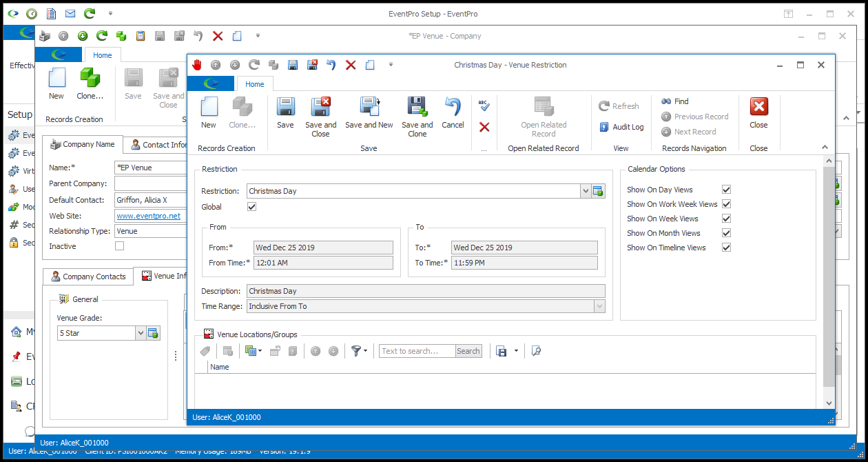The image size is (868, 462).
Task: Toggle Show On Day Views checkbox
Action: pos(726,190)
